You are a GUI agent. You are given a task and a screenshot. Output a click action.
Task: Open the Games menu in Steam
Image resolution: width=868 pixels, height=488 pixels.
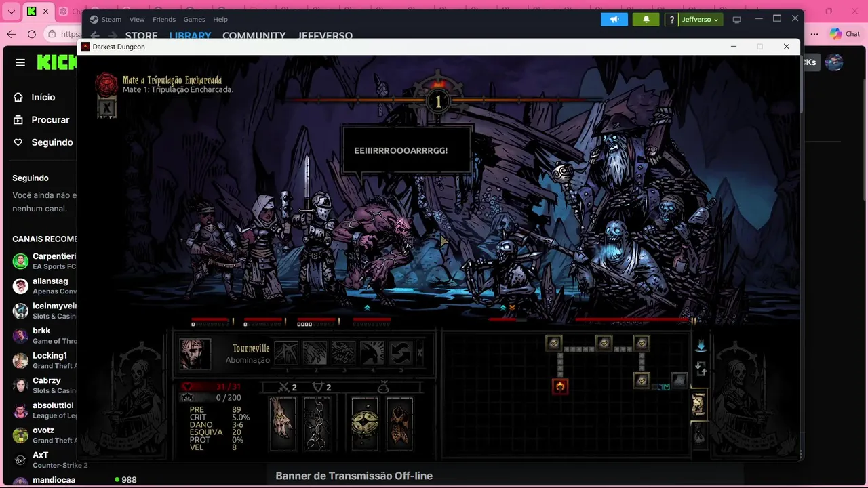[x=194, y=19]
